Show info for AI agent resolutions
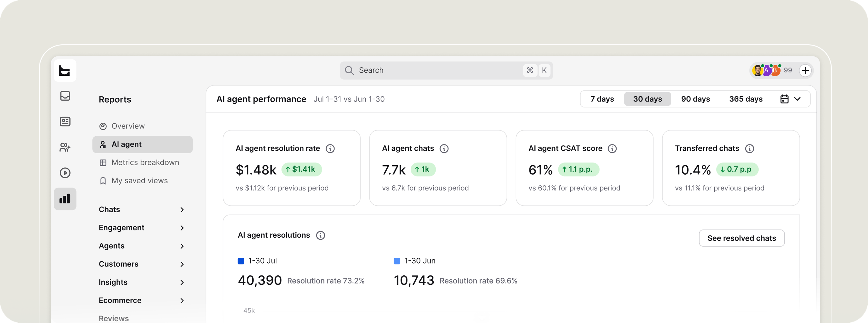The image size is (868, 323). click(x=320, y=235)
